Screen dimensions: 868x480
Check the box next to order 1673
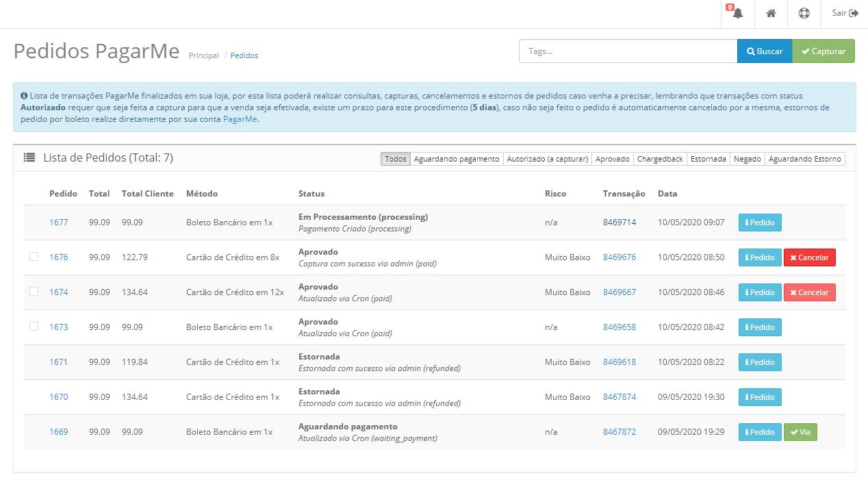34,327
